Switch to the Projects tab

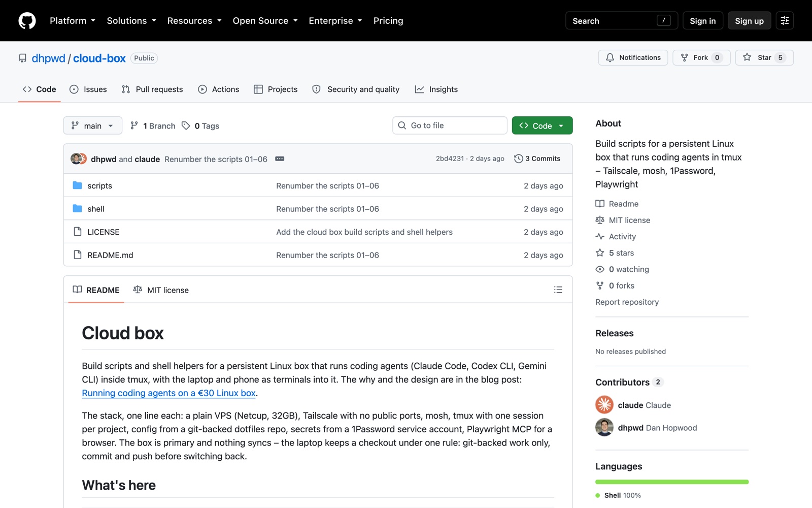coord(276,89)
